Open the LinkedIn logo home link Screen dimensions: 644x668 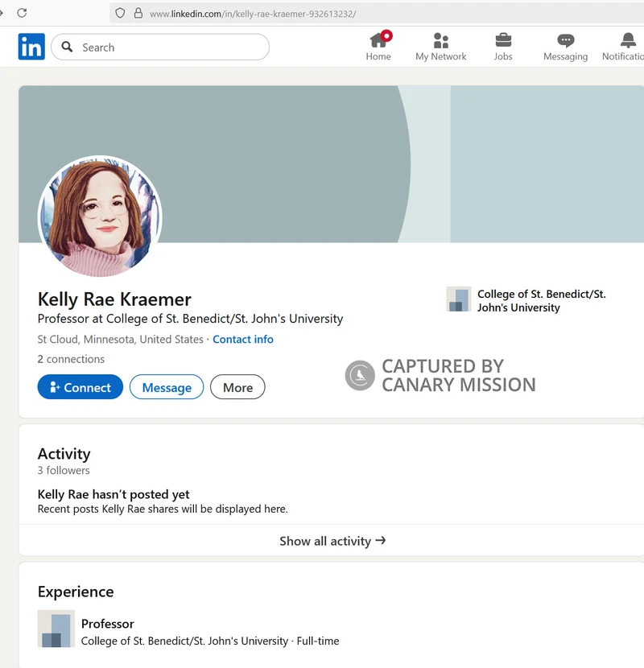(31, 47)
